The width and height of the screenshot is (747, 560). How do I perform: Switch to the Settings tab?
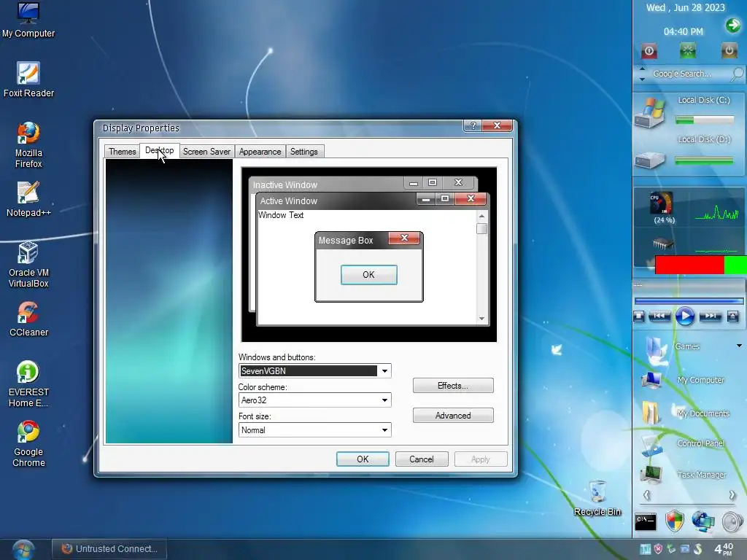pos(304,152)
